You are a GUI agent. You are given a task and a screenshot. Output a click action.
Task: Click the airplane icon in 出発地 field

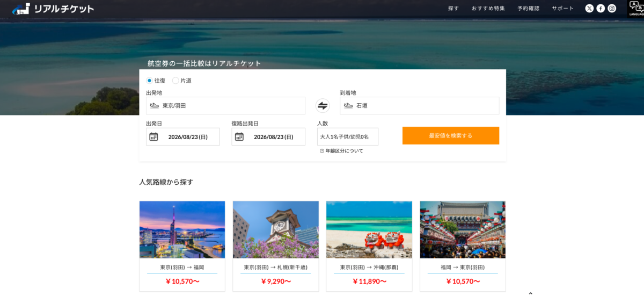(155, 106)
